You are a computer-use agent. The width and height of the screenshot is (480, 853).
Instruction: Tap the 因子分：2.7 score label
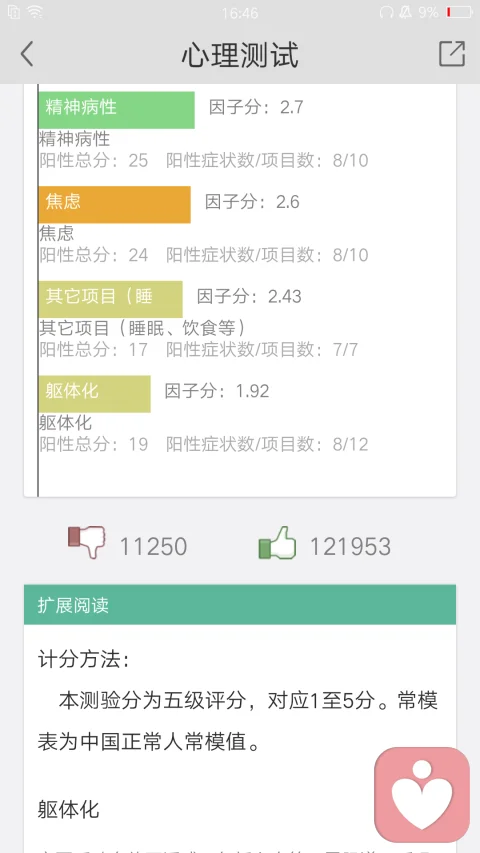click(x=256, y=107)
